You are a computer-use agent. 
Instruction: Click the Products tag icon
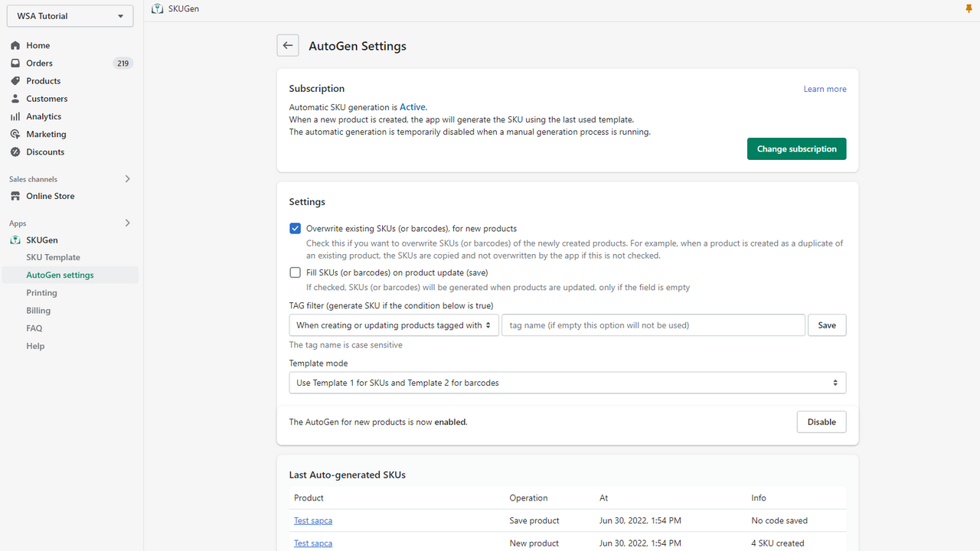14,80
